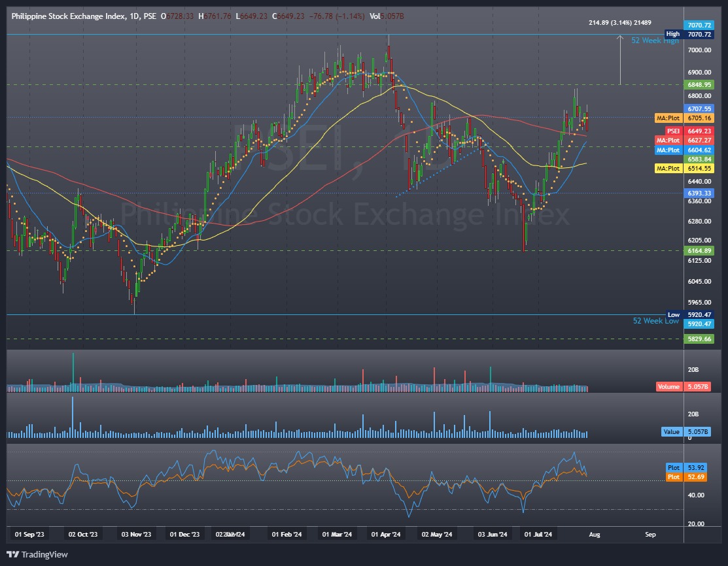728x566 pixels.
Task: Click the green 5829.66 price marker
Action: [x=699, y=339]
